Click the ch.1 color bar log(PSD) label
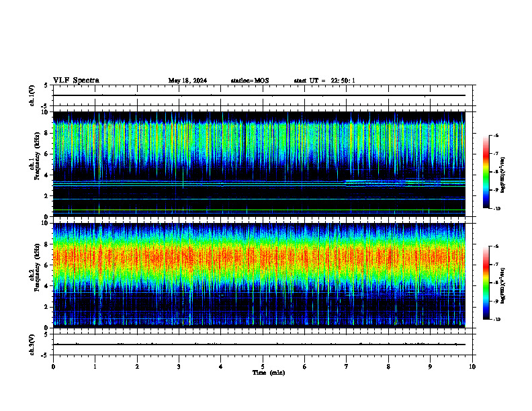 pos(503,175)
